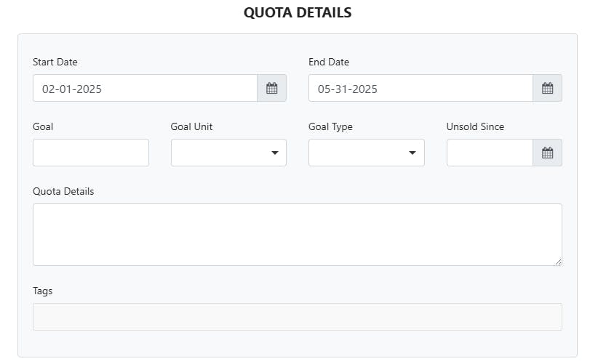Click the Goal Unit label
Screen dimensions: 598x364
point(192,126)
